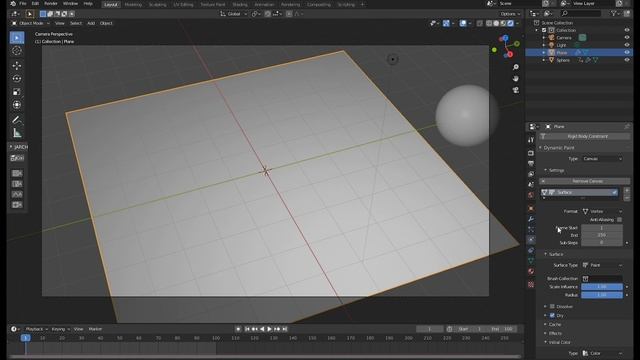Adjust the Radius slider
Screen dimensions: 640x360
point(602,295)
